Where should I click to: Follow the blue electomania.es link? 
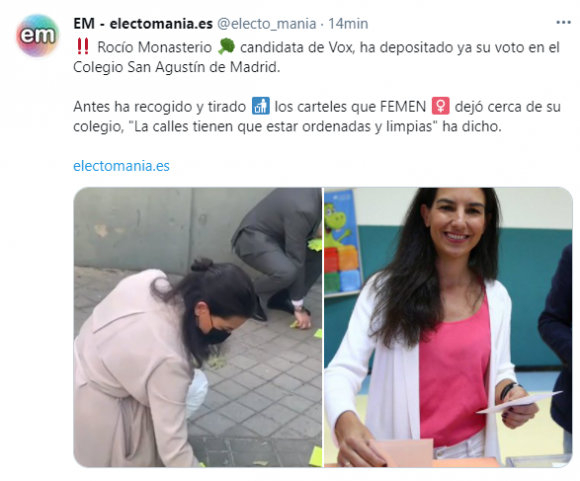pos(121,166)
